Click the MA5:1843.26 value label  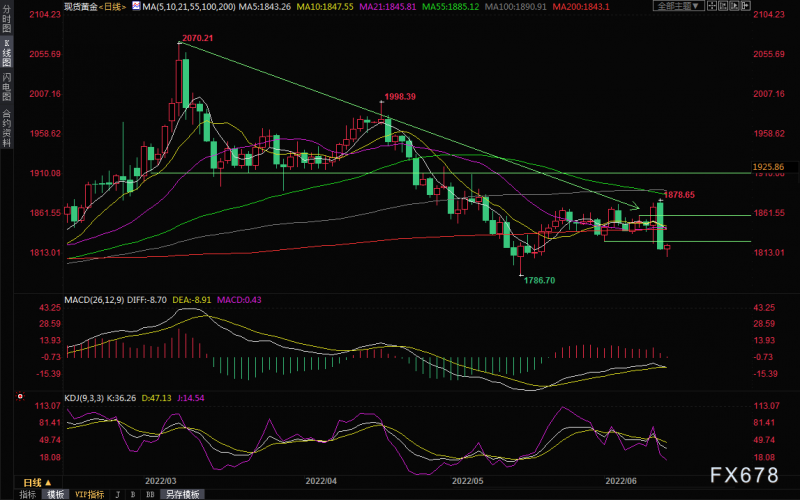pyautogui.click(x=265, y=7)
